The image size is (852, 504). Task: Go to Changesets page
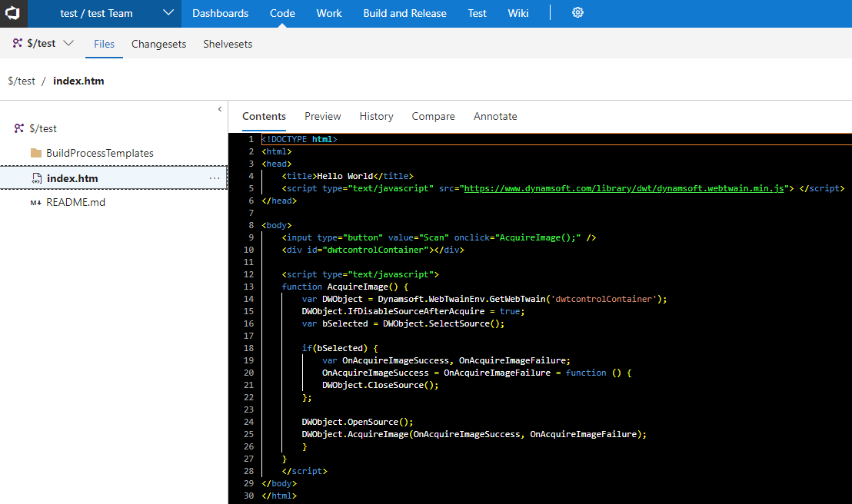click(x=158, y=44)
